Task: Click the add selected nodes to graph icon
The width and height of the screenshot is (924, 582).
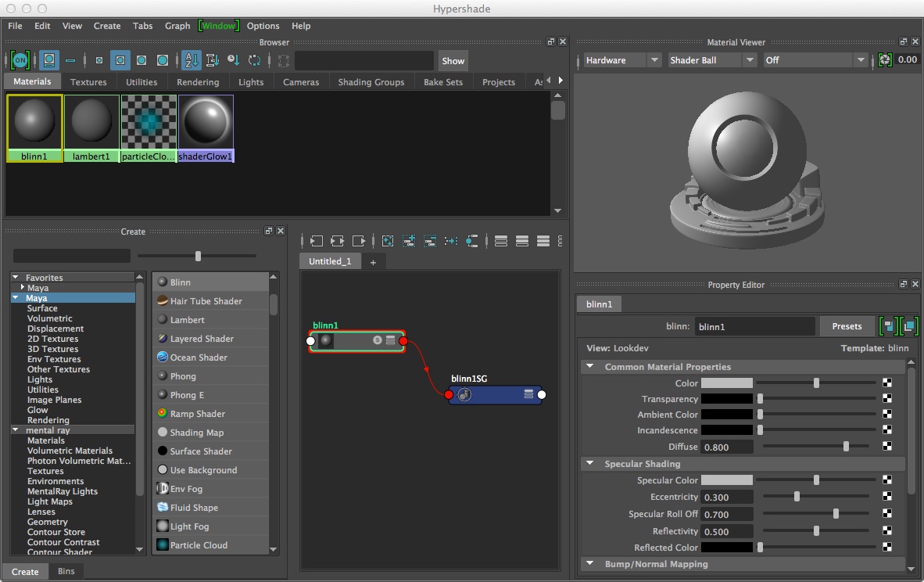Action: pyautogui.click(x=409, y=241)
